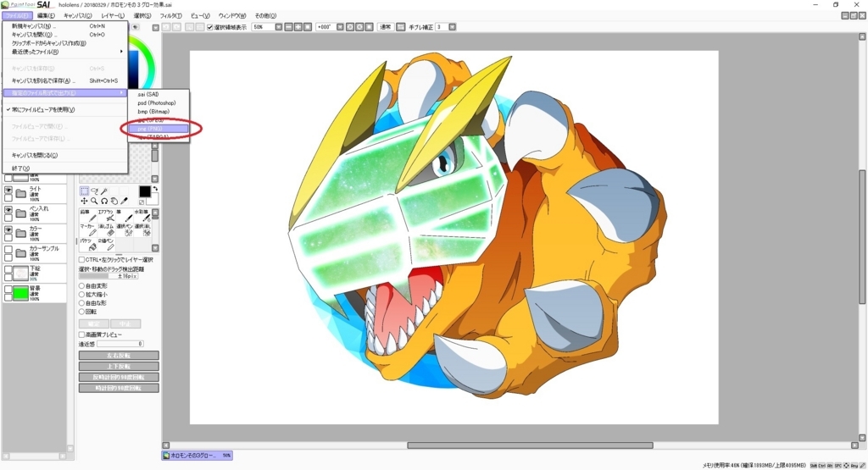Open the zoom percentage 50% dropdown
868x470 pixels.
278,27
